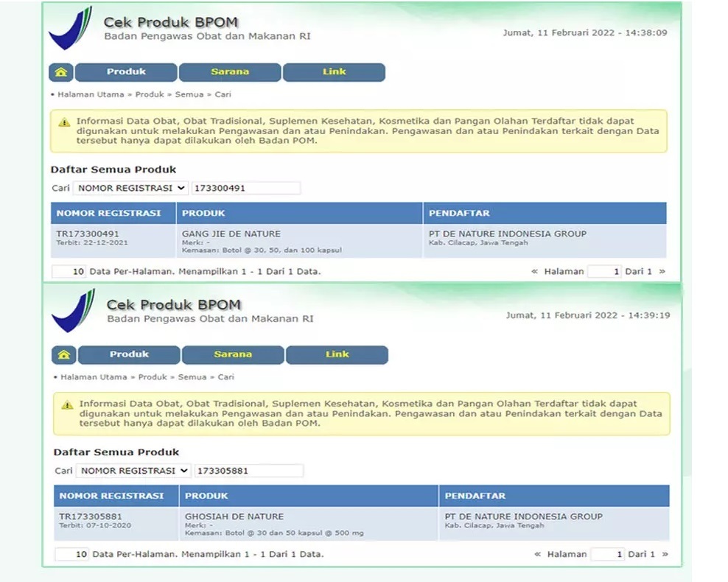Click the Daftar Semua Produk heading in the bottom panel
The width and height of the screenshot is (728, 582).
click(116, 452)
